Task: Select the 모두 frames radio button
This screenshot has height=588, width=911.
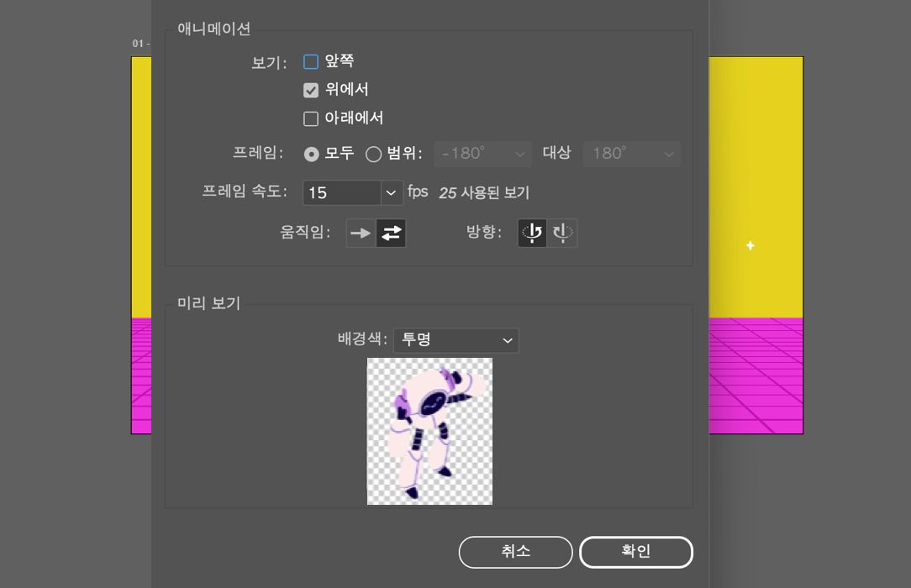Action: point(312,154)
